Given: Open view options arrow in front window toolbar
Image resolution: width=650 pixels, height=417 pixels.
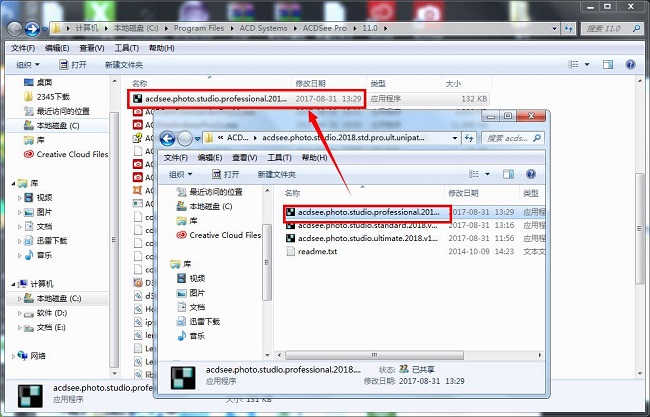Looking at the screenshot, I should (488, 174).
